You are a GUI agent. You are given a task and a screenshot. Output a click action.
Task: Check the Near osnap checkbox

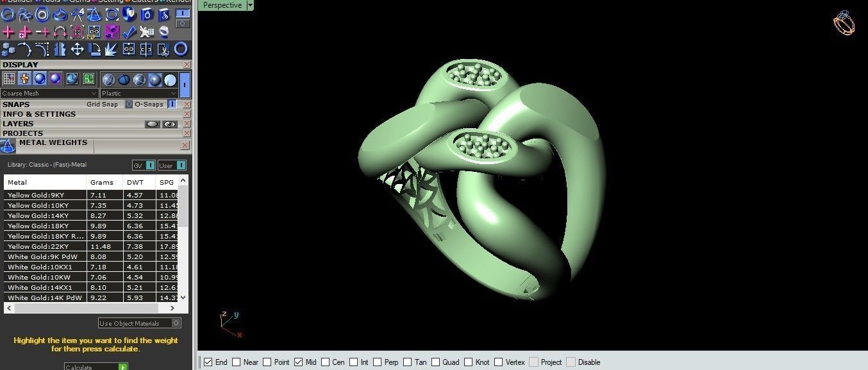(237, 362)
